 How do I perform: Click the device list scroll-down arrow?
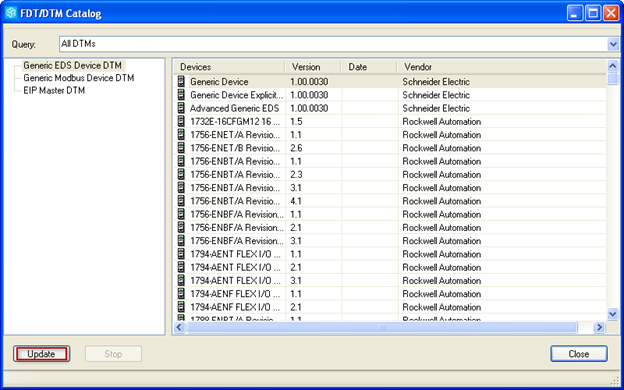click(x=613, y=314)
